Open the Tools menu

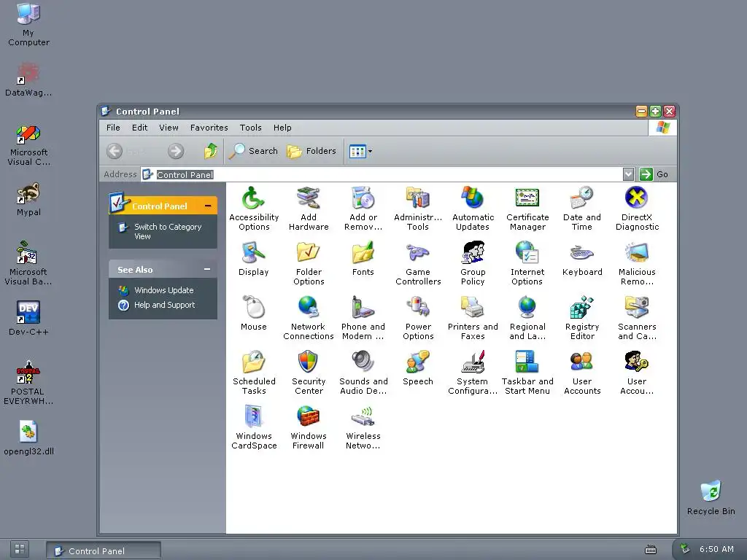click(251, 128)
